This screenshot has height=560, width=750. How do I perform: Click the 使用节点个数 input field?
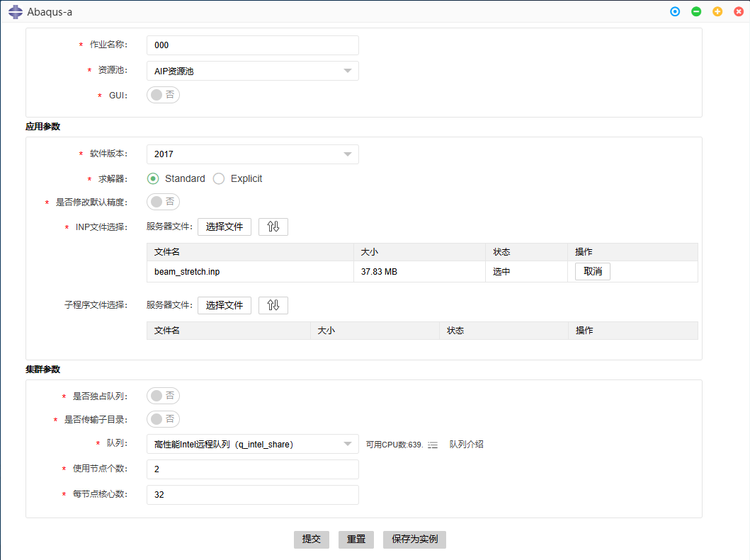point(253,469)
